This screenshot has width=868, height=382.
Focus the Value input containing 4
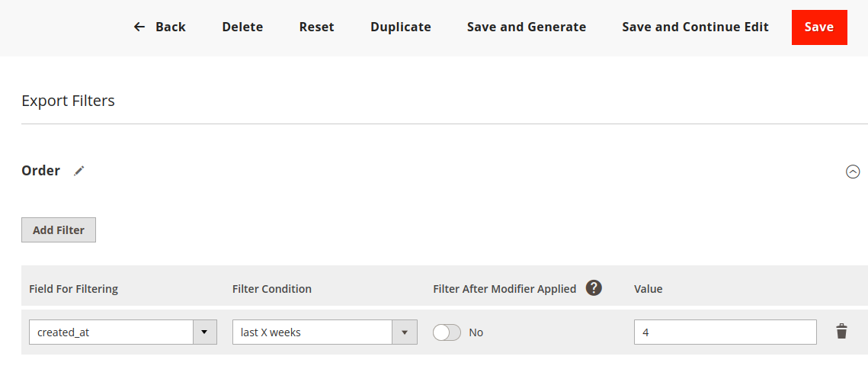(725, 332)
